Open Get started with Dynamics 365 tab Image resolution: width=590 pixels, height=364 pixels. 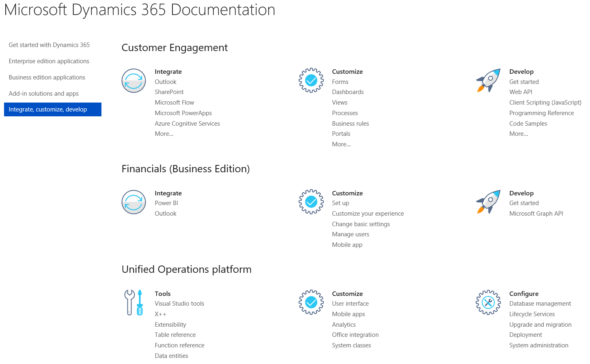click(x=49, y=45)
